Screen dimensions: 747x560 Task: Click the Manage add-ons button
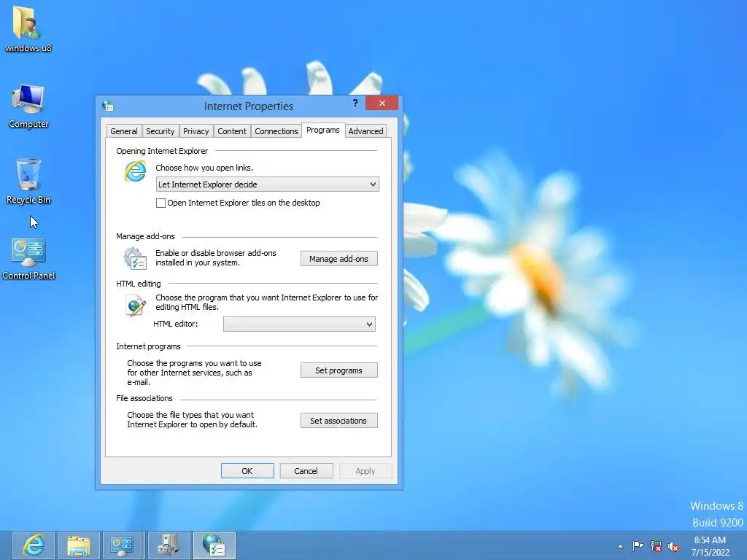coord(338,259)
